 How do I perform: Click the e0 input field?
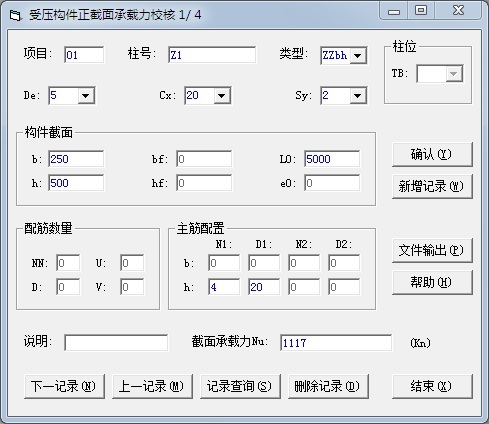(x=332, y=183)
